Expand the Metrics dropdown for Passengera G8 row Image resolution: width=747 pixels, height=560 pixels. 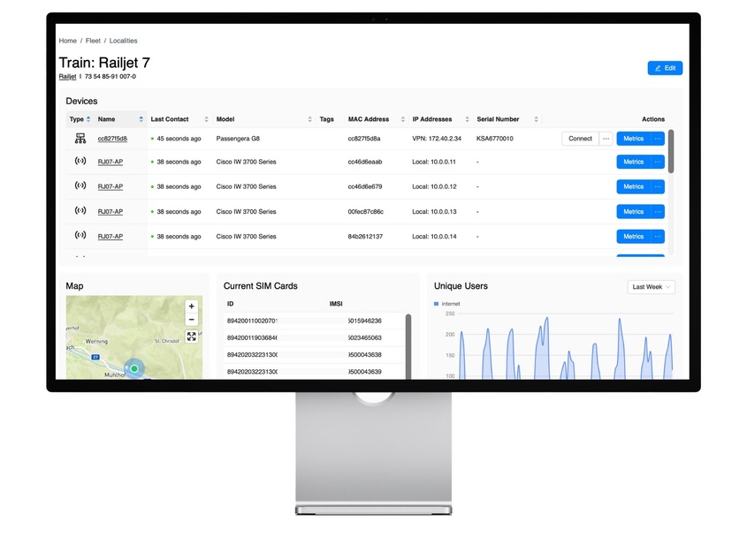pos(658,139)
